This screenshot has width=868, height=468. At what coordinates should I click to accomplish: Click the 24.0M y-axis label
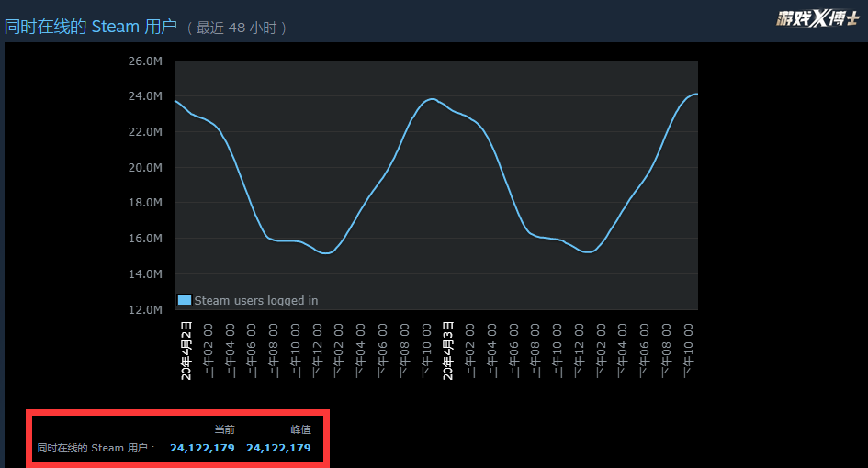pyautogui.click(x=145, y=96)
